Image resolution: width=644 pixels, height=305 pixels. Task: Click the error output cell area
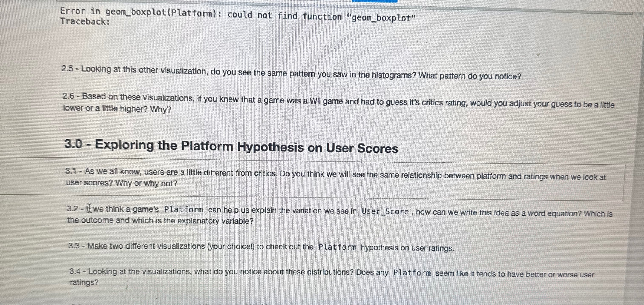[x=225, y=17]
